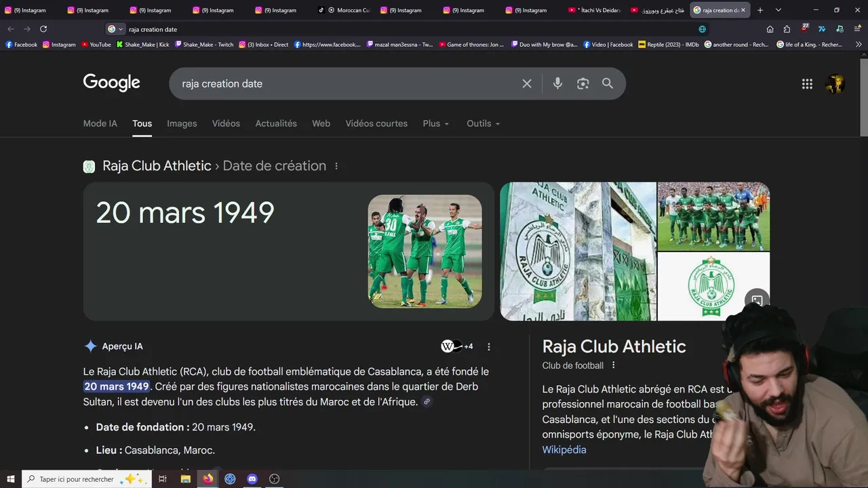The image size is (868, 488).
Task: Select the Vidéos search tab
Action: click(x=226, y=123)
